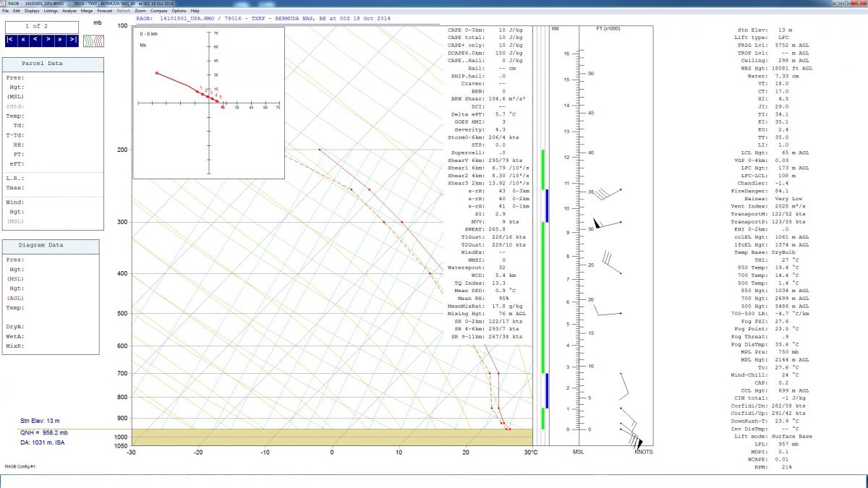Click the KM height scale header
Viewport: 868px width, 488px height.
555,29
